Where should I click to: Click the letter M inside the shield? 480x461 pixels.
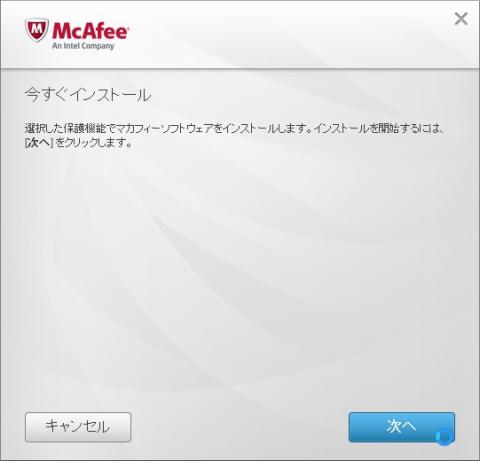point(37,28)
